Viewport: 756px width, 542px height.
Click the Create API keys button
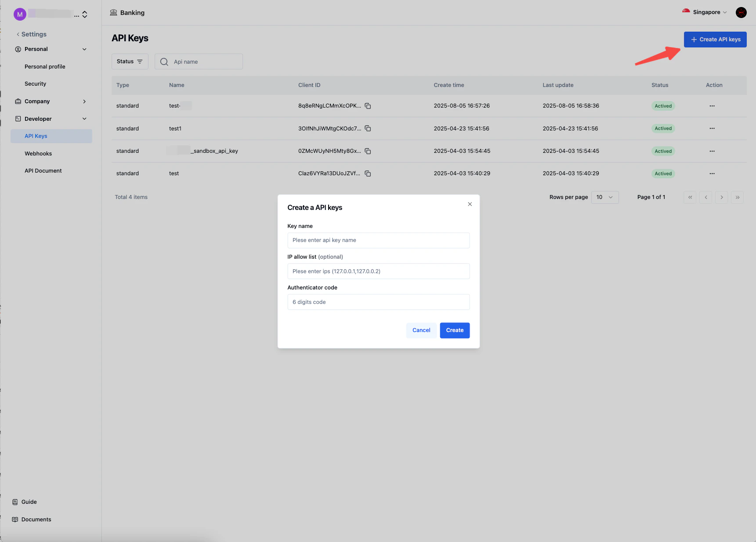coord(715,40)
